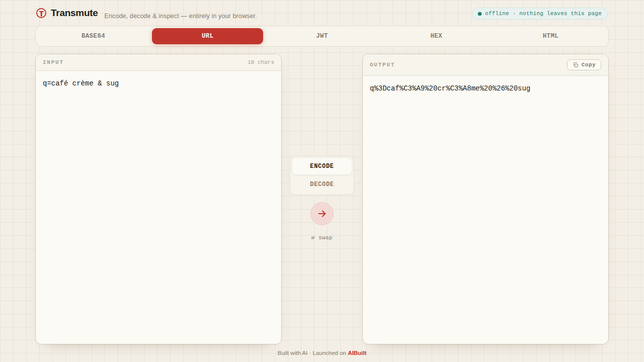Switch to the BASE64 tab

click(93, 36)
